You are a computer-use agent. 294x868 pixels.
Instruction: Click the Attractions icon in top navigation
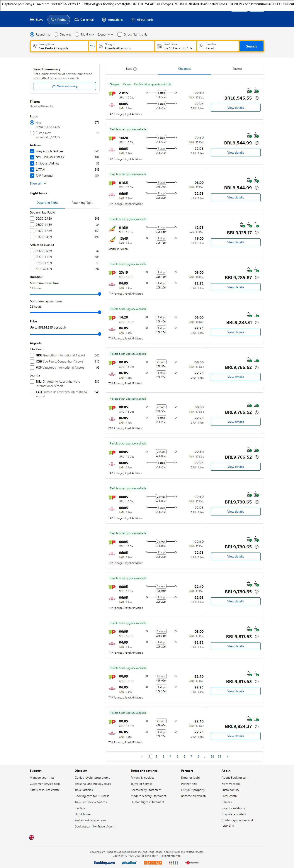(x=104, y=20)
